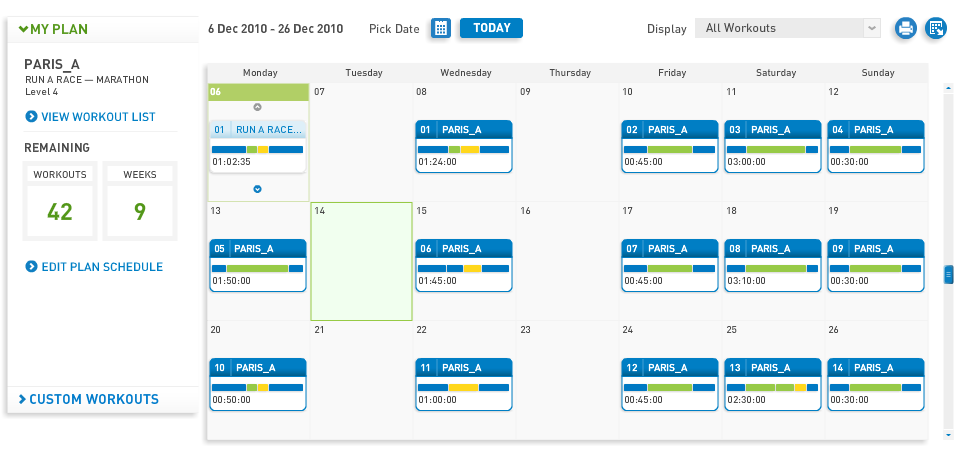This screenshot has height=453, width=958.
Task: Open workout 13 PARIS_A lasting 02:30:00
Action: (772, 385)
